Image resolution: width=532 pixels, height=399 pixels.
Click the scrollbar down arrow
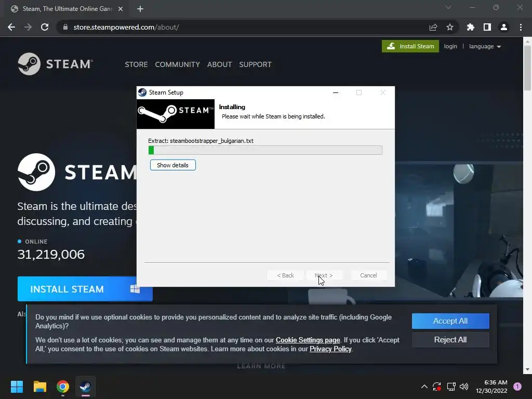click(527, 369)
